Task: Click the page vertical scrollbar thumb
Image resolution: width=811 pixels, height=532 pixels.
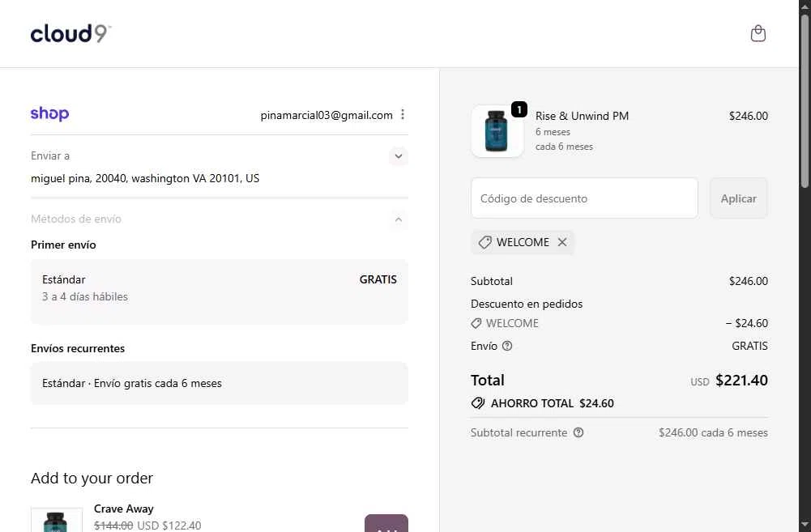Action: (805, 101)
